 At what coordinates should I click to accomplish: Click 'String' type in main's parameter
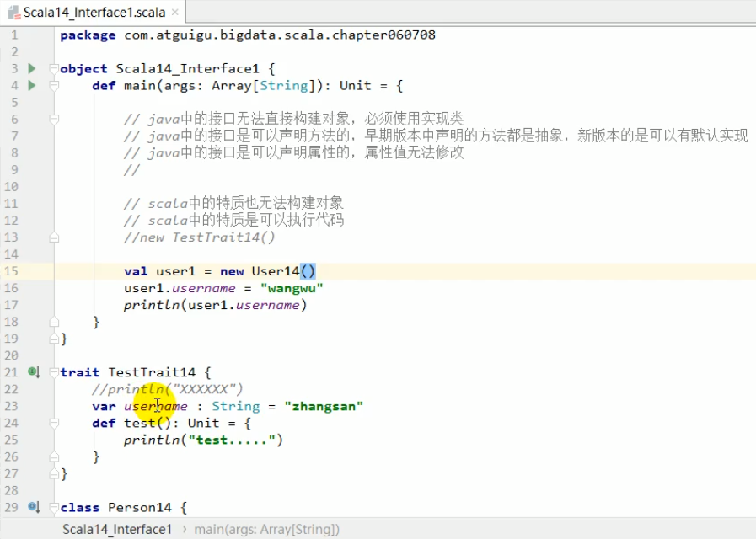[283, 85]
